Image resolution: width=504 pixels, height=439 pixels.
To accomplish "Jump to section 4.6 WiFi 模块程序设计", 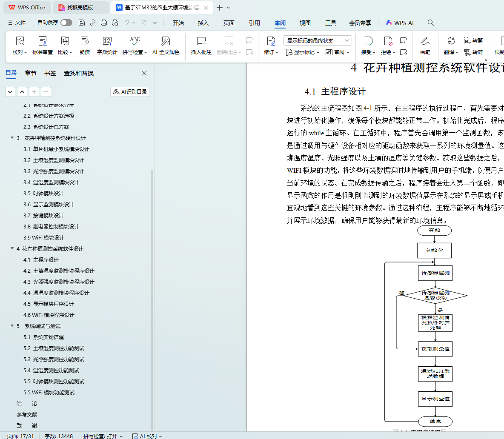I will [x=49, y=315].
